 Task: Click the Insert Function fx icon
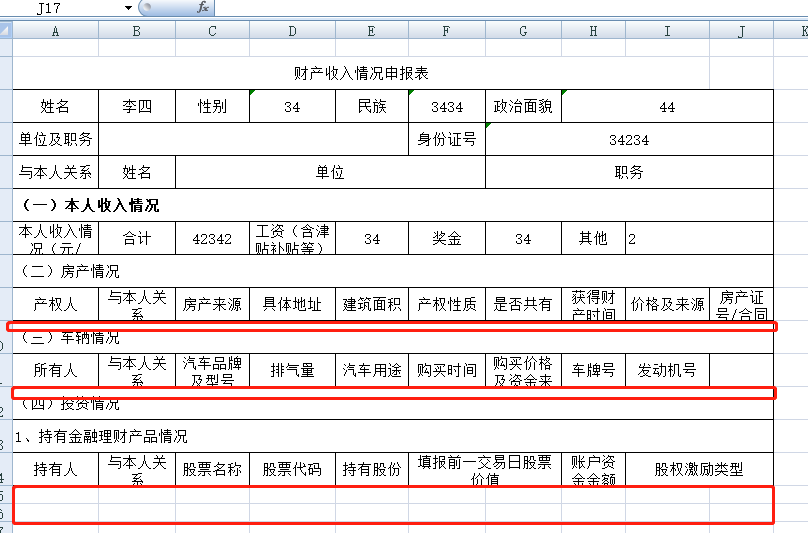(x=202, y=8)
